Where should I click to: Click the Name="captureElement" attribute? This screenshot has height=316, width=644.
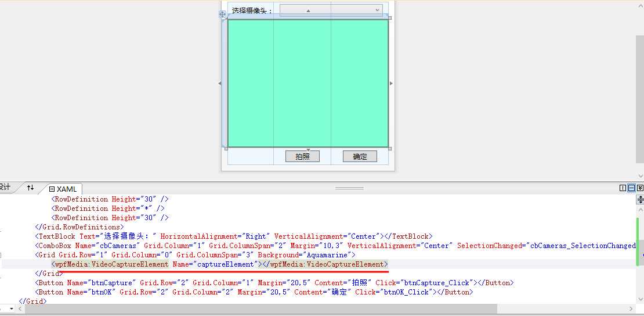click(215, 264)
